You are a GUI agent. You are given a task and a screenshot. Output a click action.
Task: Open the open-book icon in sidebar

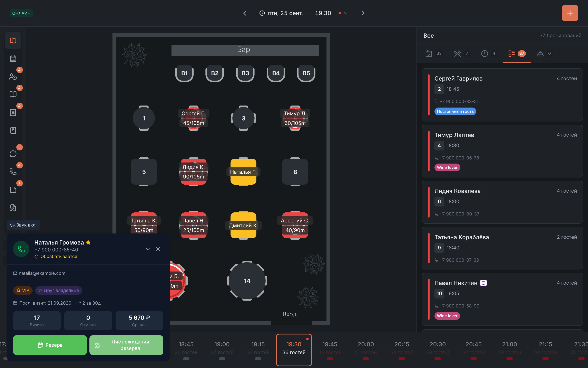click(x=13, y=94)
